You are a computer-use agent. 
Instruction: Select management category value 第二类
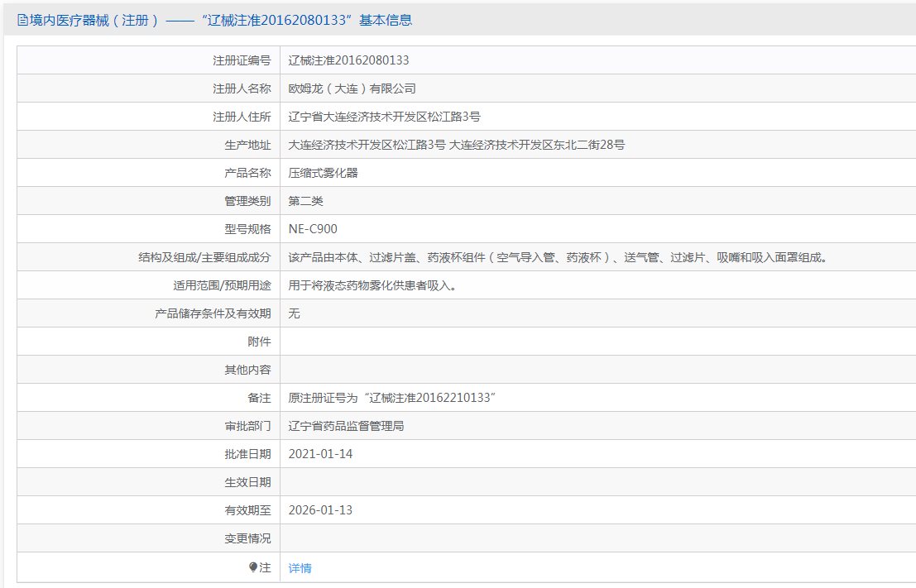[x=305, y=201]
